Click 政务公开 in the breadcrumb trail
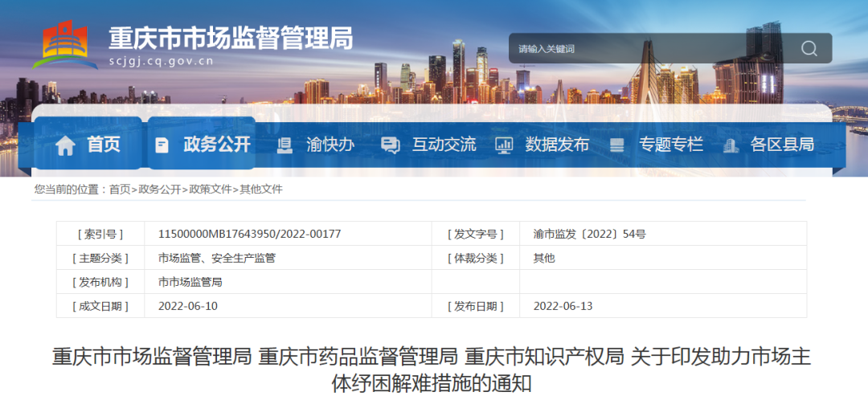The width and height of the screenshot is (868, 408). click(159, 190)
